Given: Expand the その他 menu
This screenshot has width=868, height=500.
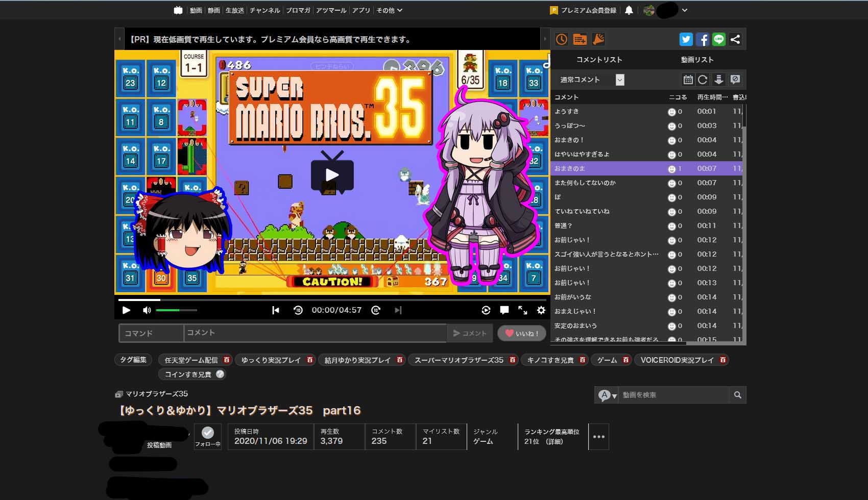Looking at the screenshot, I should (x=390, y=10).
